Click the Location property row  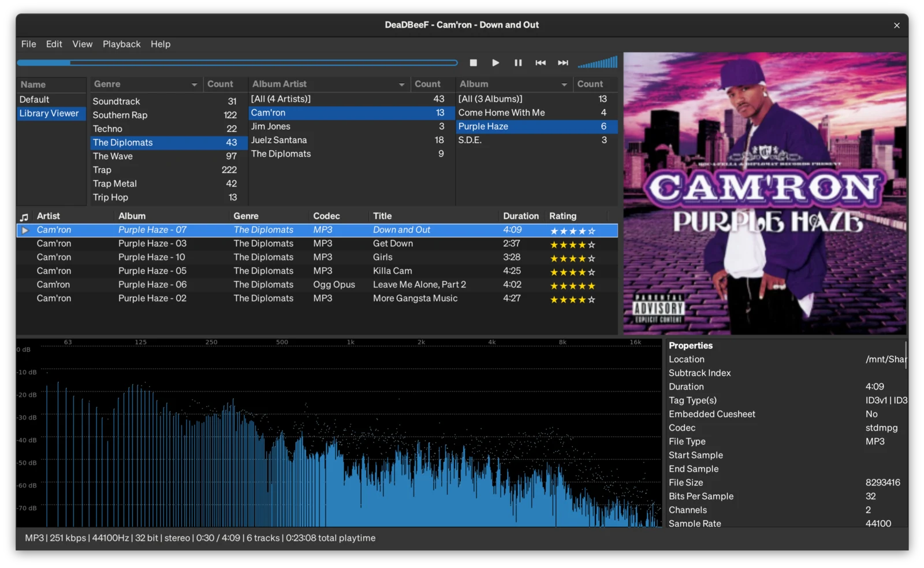787,359
